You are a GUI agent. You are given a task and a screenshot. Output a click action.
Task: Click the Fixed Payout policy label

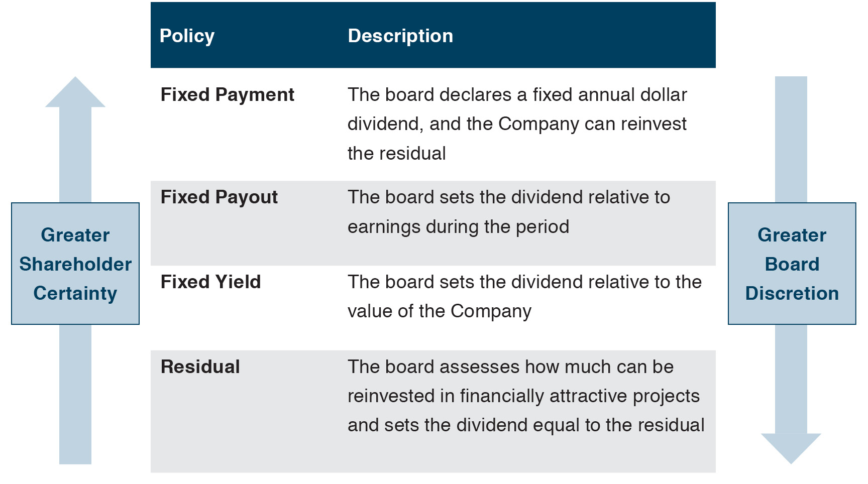click(x=219, y=197)
